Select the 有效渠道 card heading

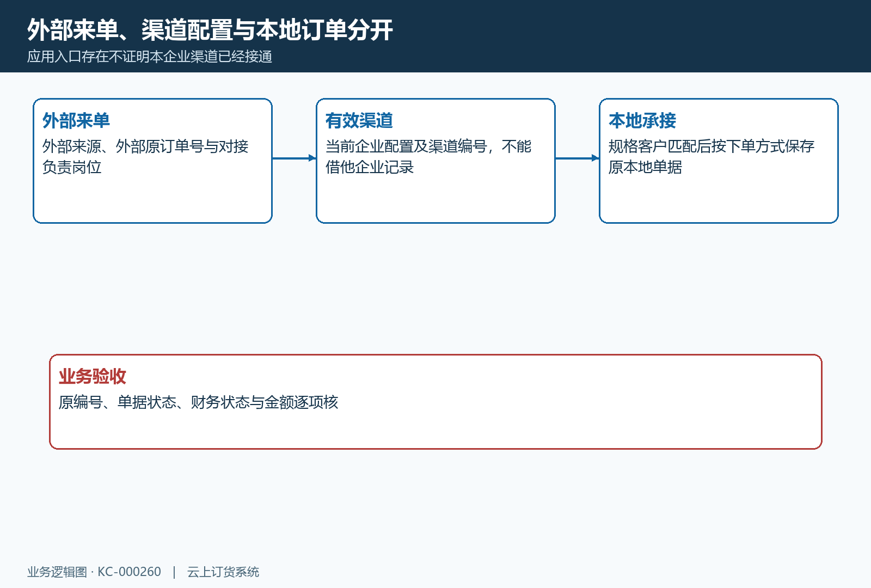point(359,120)
